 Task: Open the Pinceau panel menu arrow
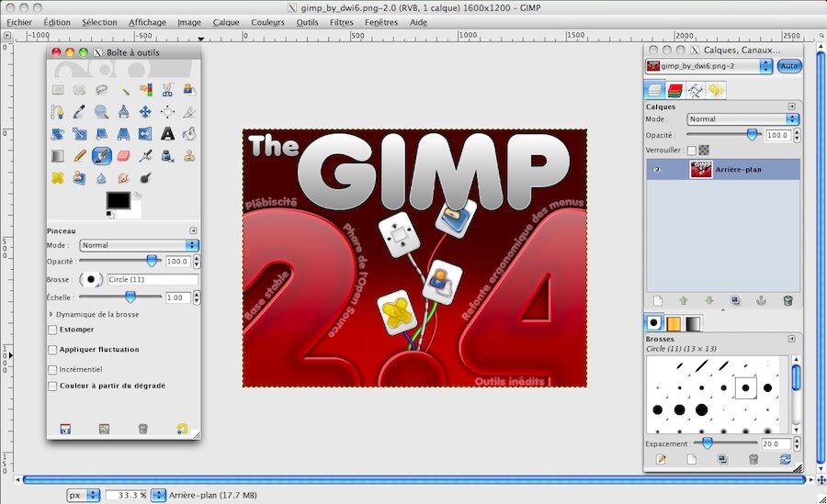[x=193, y=230]
